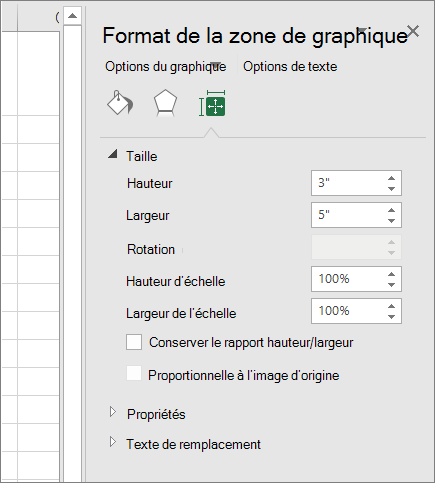435x483 pixels.
Task: Click the pane title Format de la zone de graphique
Action: (x=255, y=36)
